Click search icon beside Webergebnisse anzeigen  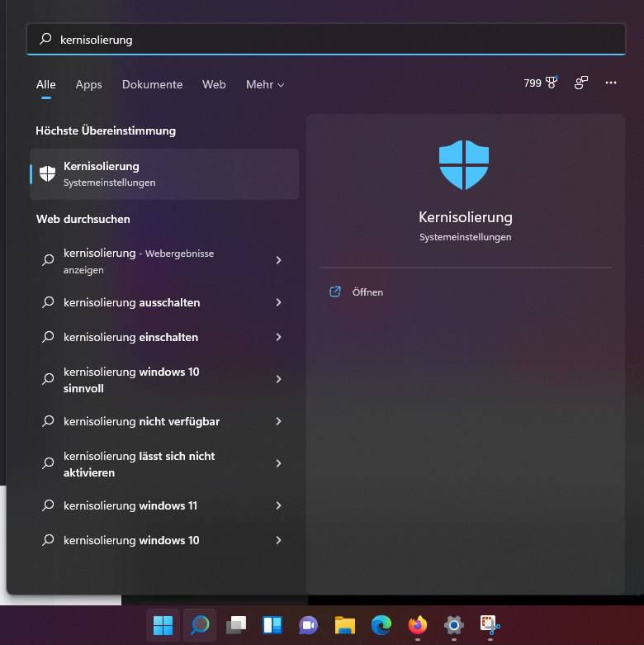tap(48, 260)
